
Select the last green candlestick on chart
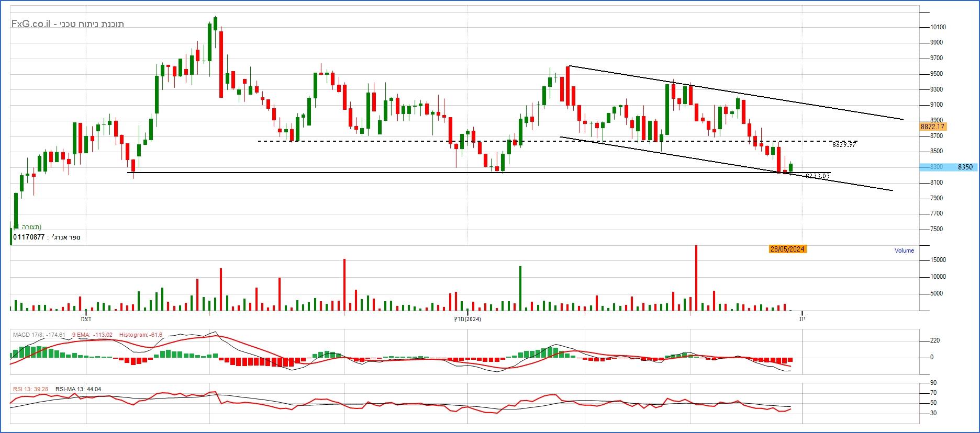790,167
